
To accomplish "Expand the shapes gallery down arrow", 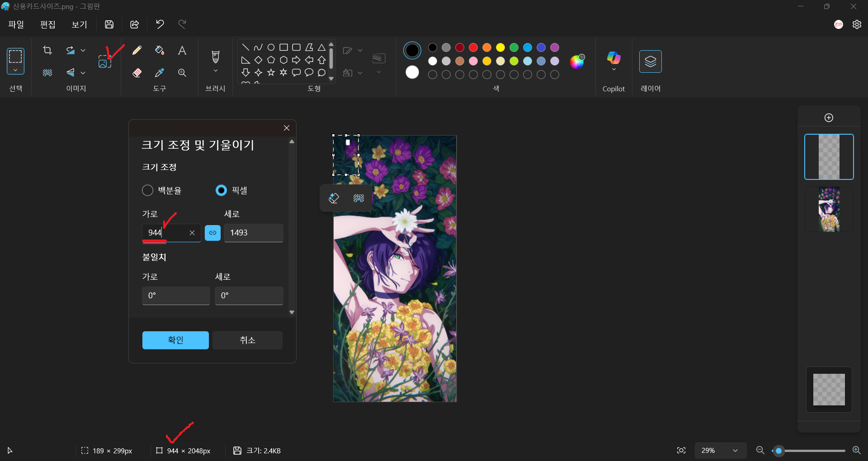I will click(x=331, y=79).
